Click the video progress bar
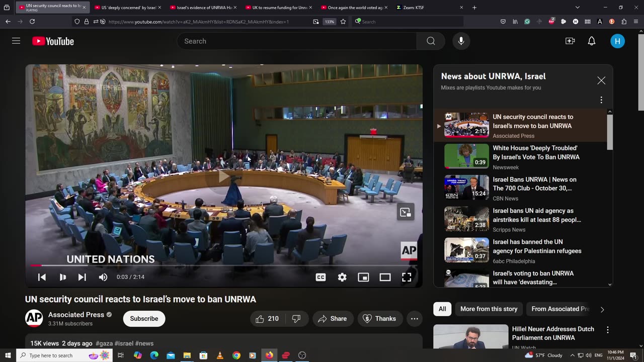The width and height of the screenshot is (644, 362). pos(224,265)
